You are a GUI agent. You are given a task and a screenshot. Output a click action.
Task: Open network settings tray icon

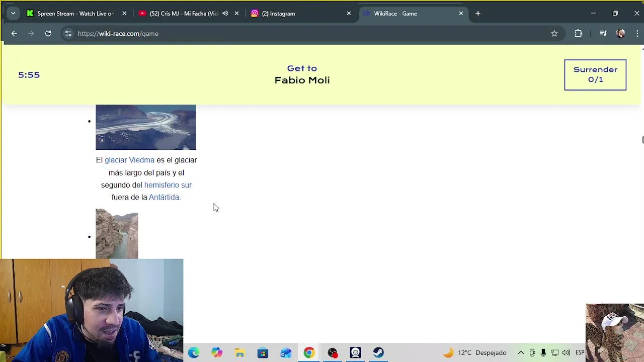pos(554,353)
